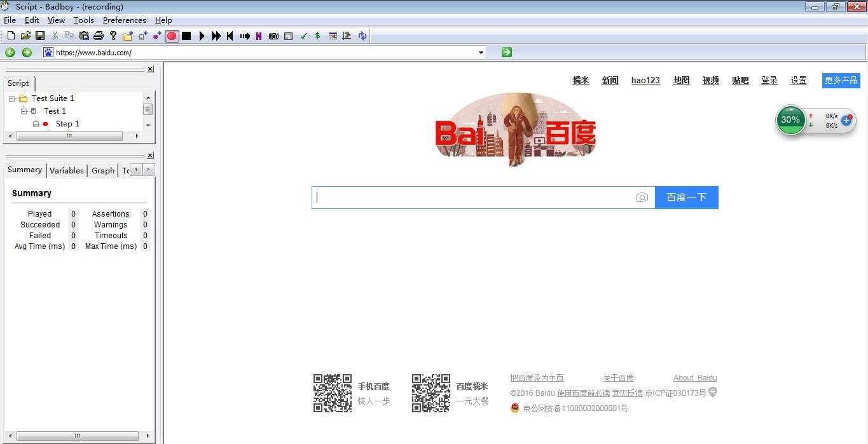Capture a screenshot with camera icon

[x=273, y=36]
